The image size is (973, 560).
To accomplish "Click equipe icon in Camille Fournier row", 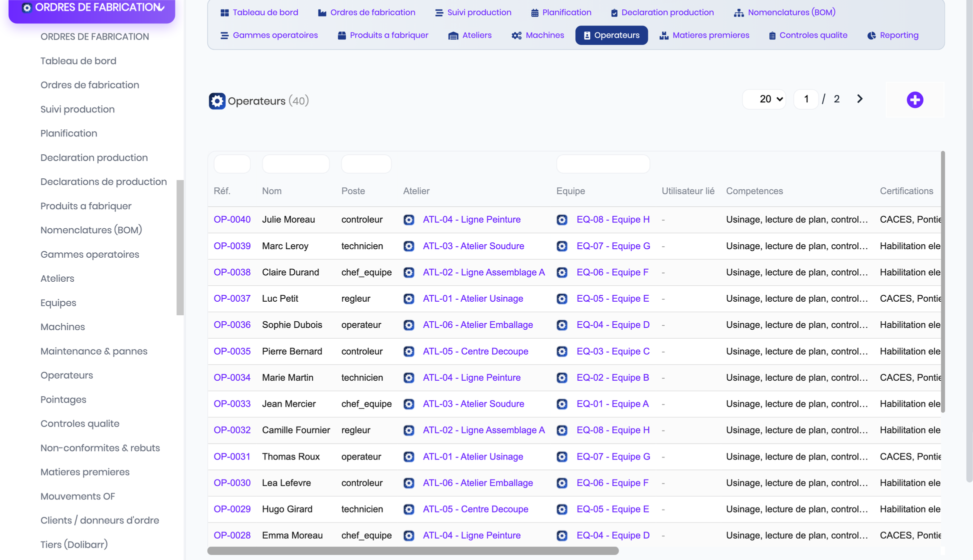I will tap(562, 430).
